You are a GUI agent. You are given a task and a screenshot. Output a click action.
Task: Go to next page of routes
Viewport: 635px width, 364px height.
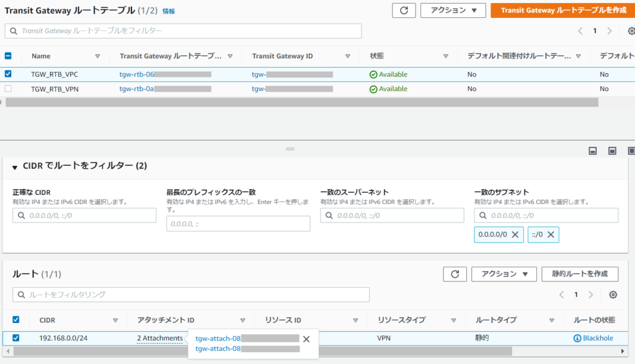[x=590, y=295]
